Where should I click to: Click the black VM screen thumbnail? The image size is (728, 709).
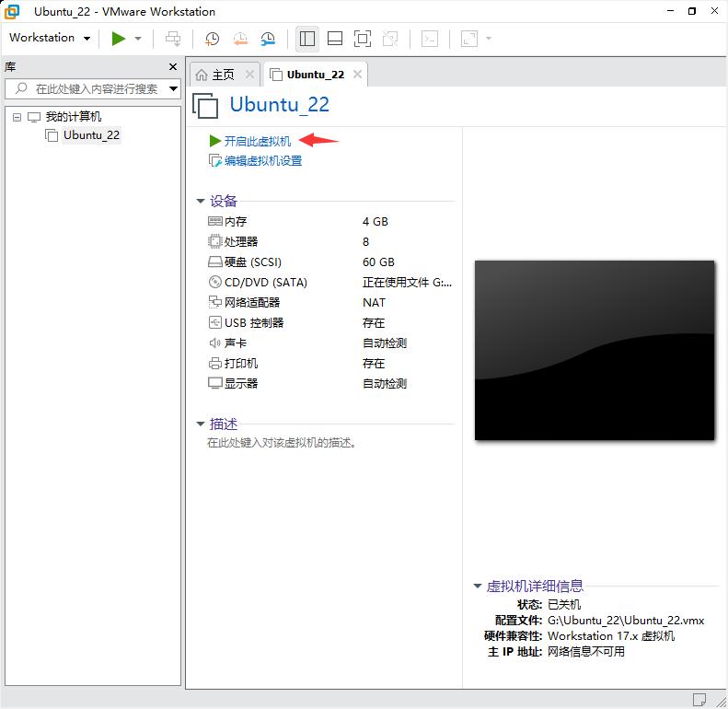click(595, 350)
